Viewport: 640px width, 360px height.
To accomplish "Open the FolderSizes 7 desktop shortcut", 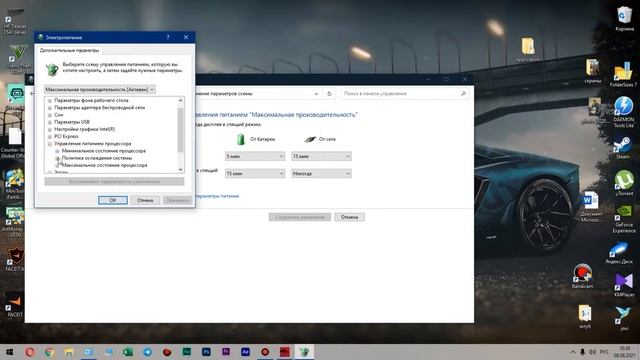I will [x=623, y=74].
